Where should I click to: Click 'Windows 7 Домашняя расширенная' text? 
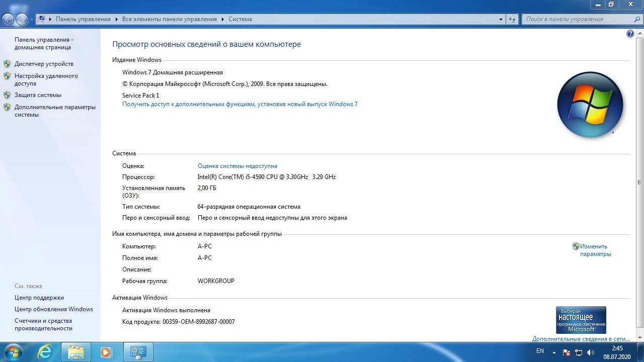173,72
